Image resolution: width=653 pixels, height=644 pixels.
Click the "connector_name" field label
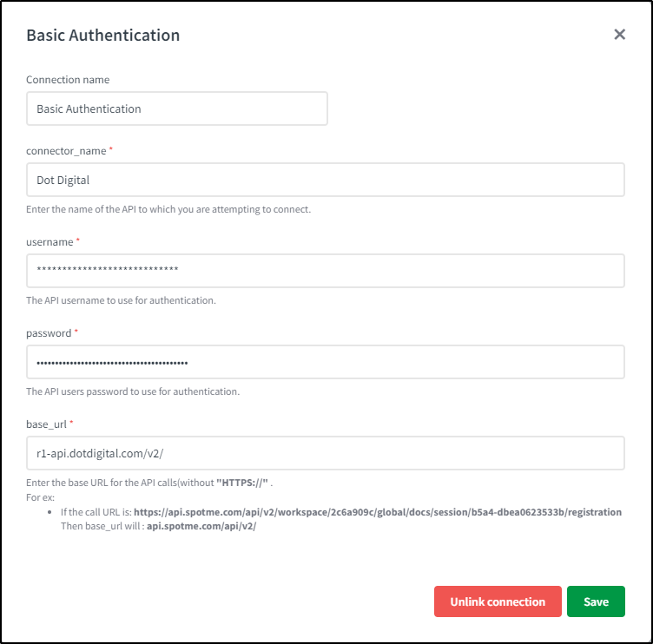66,151
